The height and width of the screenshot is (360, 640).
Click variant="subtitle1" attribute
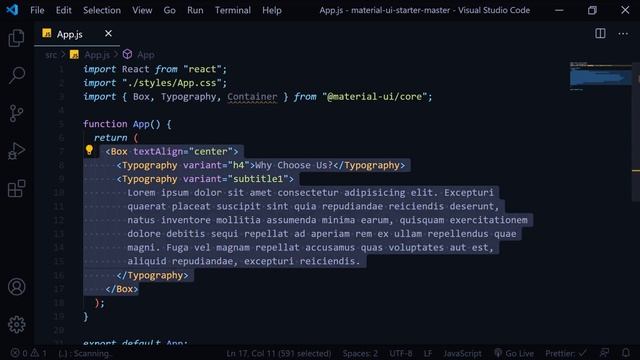click(x=236, y=179)
